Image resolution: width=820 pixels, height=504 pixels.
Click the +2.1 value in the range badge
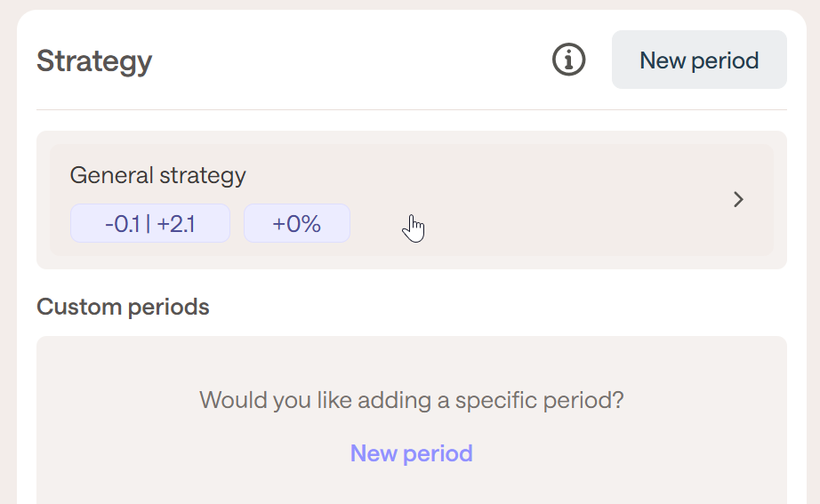[x=179, y=223]
